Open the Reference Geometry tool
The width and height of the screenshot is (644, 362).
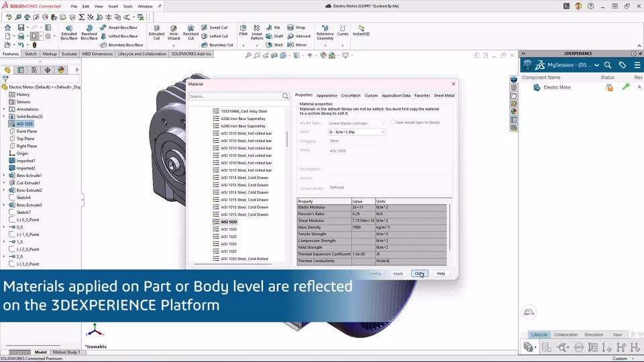tap(325, 33)
